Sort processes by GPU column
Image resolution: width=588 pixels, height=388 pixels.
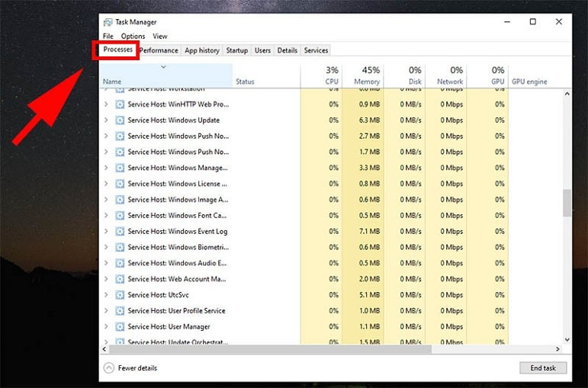[487, 76]
